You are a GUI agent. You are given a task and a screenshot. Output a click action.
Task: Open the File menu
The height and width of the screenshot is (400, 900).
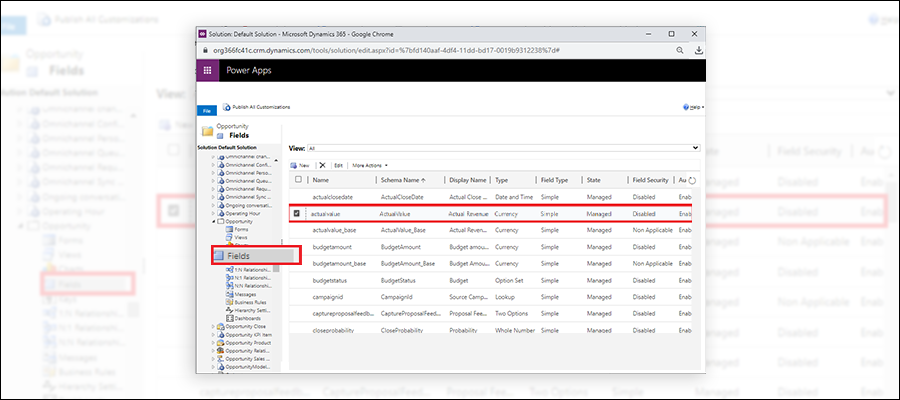coord(207,110)
